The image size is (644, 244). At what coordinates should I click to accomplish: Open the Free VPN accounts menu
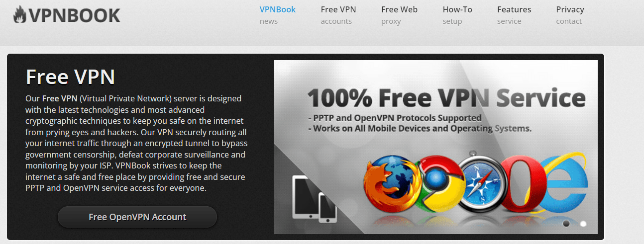338,15
